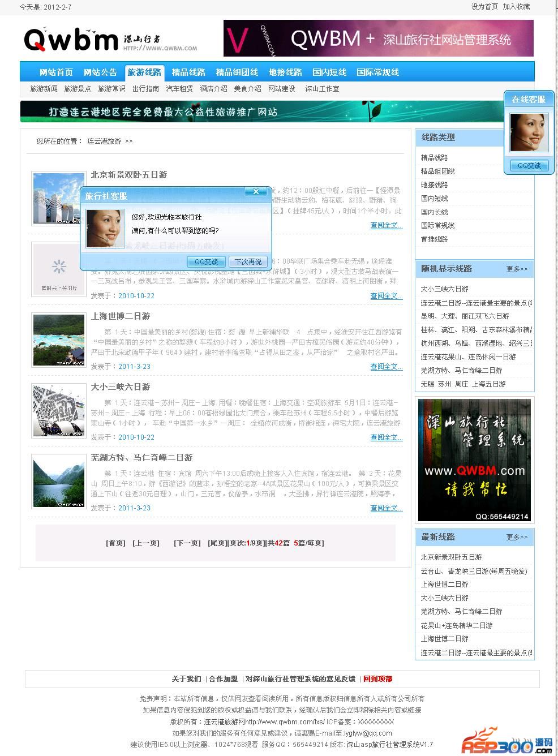
Task: Click 加入收藏 link at top
Action: coord(516,7)
